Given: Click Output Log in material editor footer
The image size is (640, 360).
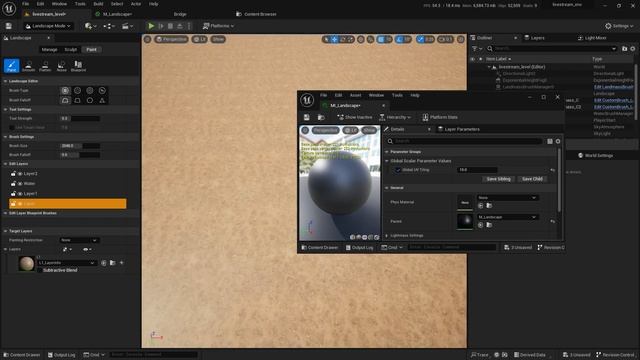Looking at the screenshot, I should click(359, 248).
